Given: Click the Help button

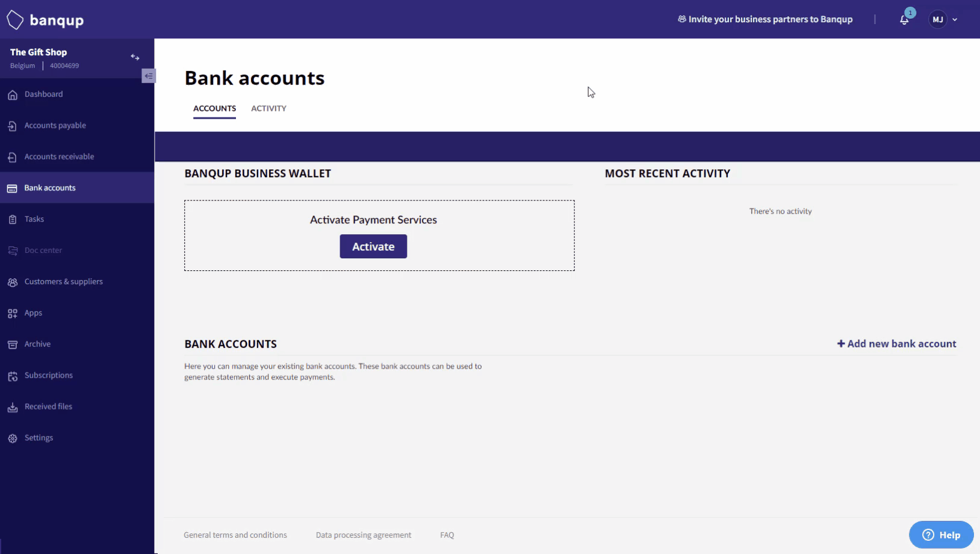Looking at the screenshot, I should pos(941,535).
